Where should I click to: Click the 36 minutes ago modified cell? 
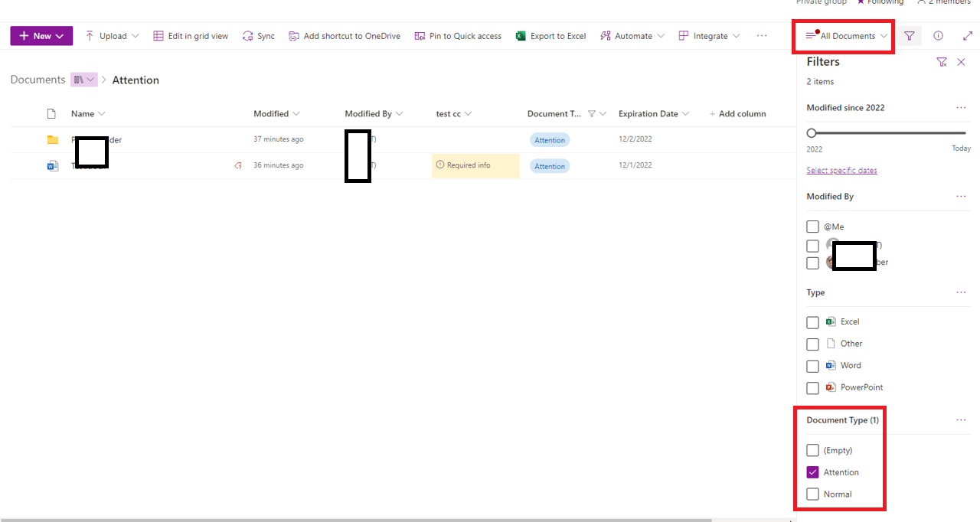(x=279, y=165)
